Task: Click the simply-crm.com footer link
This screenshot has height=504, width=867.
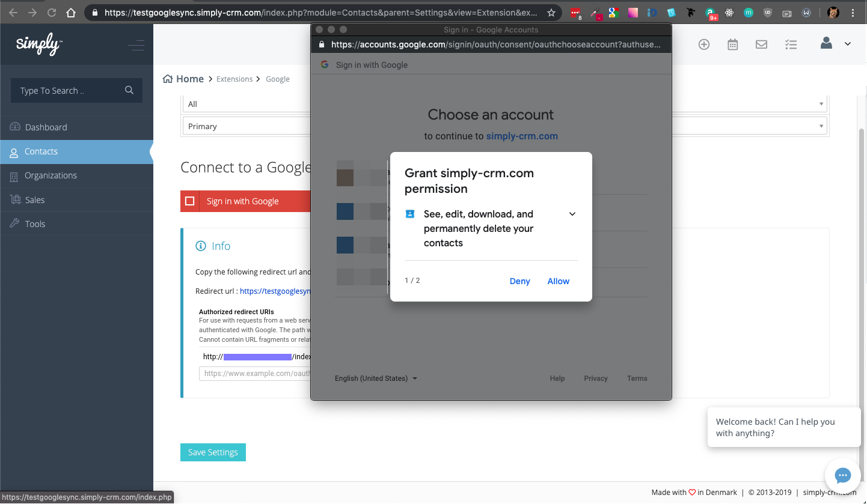Action: click(x=829, y=492)
